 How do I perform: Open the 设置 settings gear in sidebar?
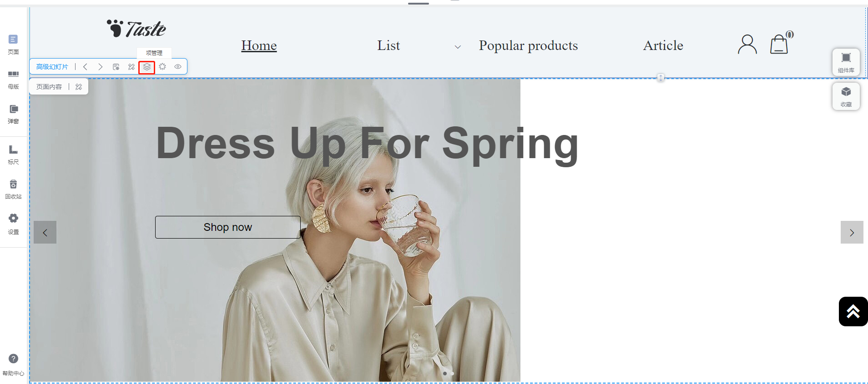[x=13, y=224]
